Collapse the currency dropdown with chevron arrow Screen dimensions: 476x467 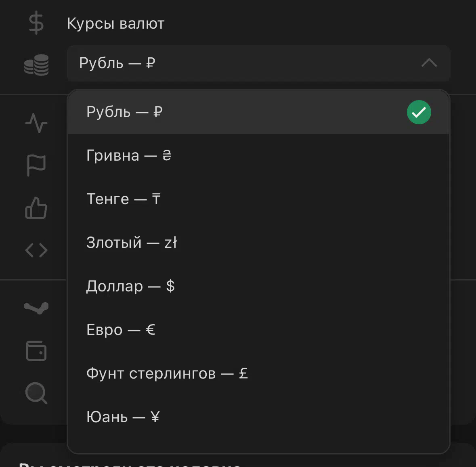click(x=429, y=63)
